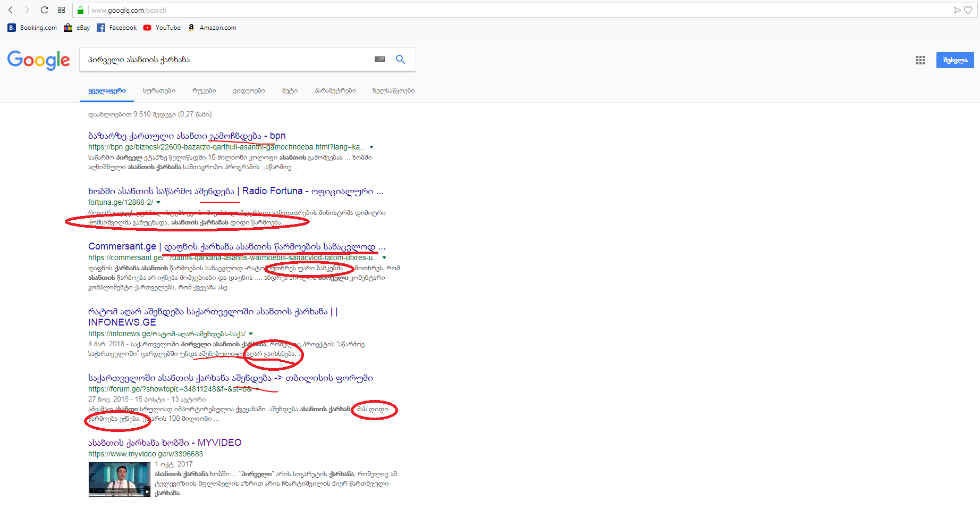Play the MYVIDEO video thumbnail
Viewport: 980px width, 516px height.
click(120, 479)
